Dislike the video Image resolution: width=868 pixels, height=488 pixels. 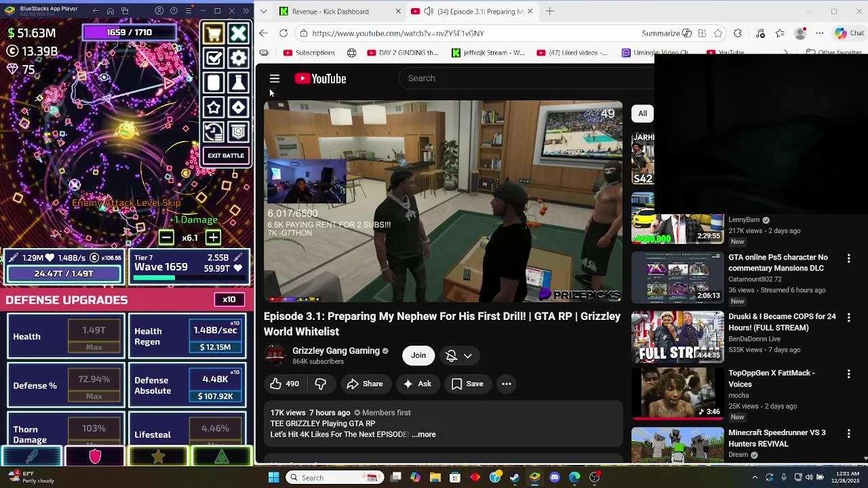[x=321, y=384]
